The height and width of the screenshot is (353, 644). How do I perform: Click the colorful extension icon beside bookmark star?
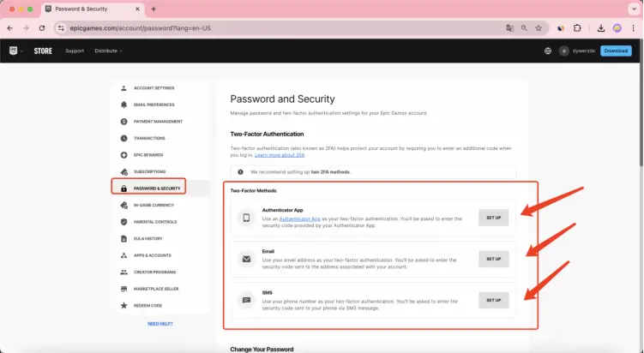(x=560, y=28)
